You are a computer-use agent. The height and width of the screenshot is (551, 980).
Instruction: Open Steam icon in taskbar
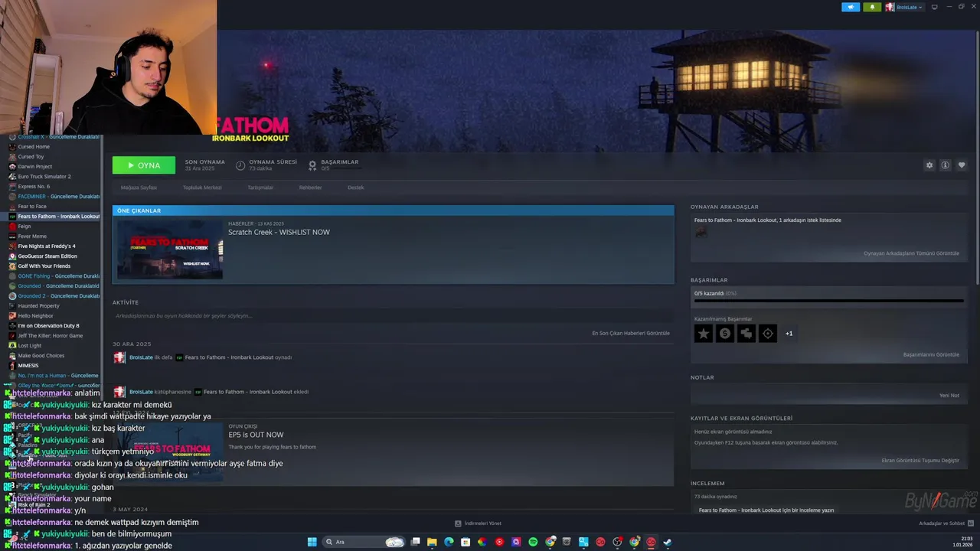[x=668, y=542]
